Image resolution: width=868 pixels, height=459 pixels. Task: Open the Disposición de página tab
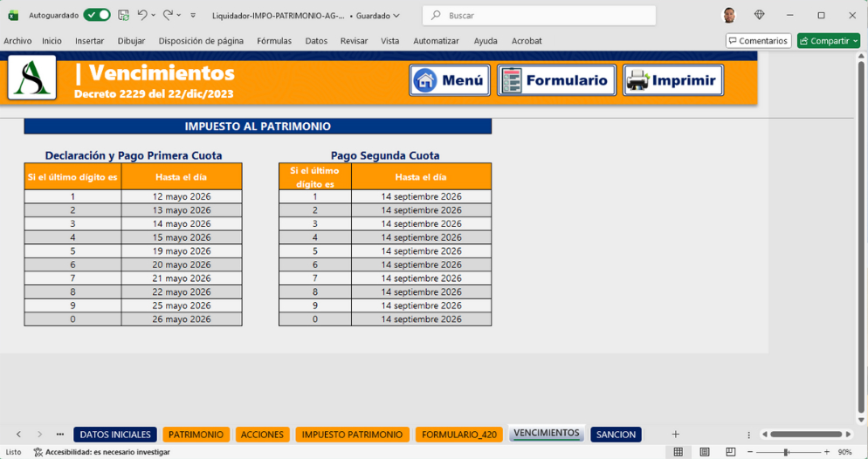point(201,41)
